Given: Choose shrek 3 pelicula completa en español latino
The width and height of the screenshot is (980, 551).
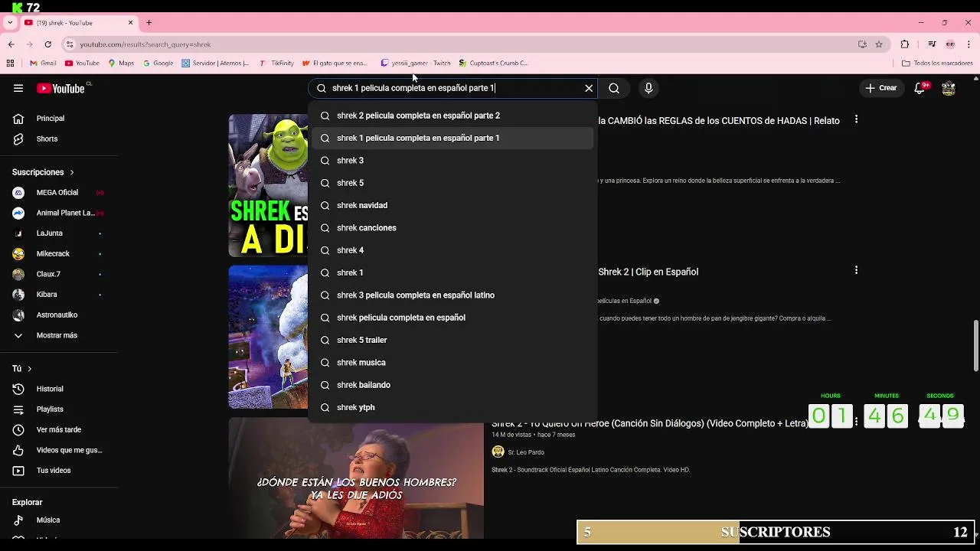Looking at the screenshot, I should [452, 295].
